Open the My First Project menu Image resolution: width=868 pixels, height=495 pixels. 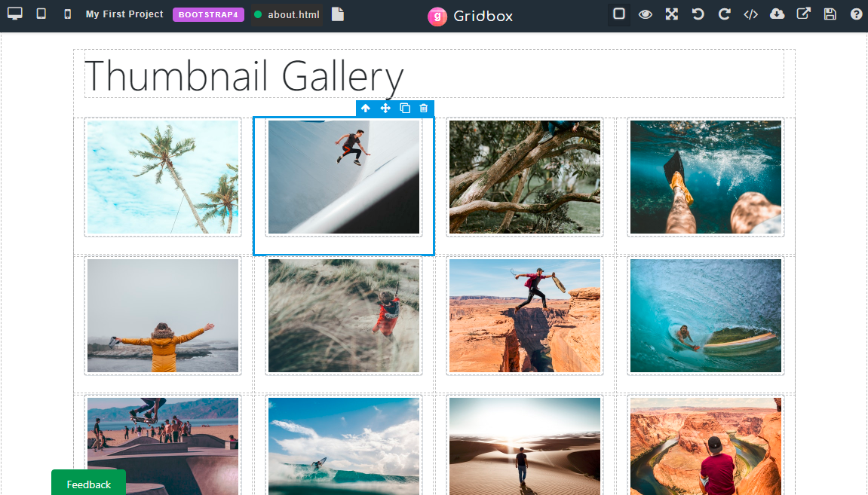coord(124,14)
